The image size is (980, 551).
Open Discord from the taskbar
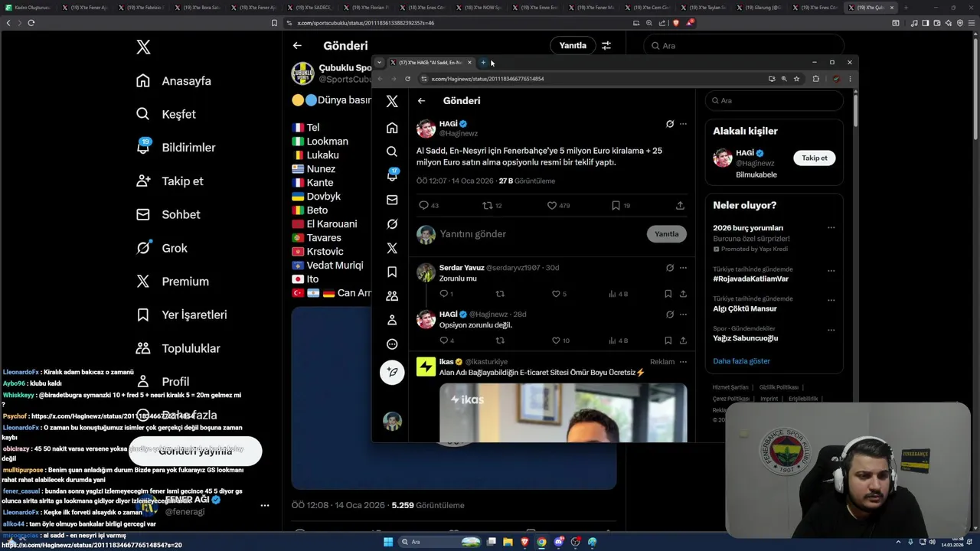559,542
